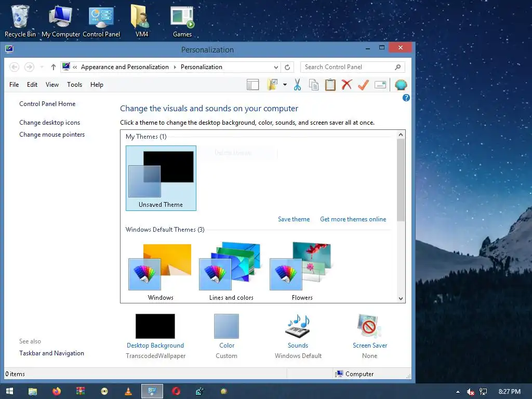Viewport: 532px width, 399px height.
Task: Click the orange checkmark Properties icon
Action: 363,85
